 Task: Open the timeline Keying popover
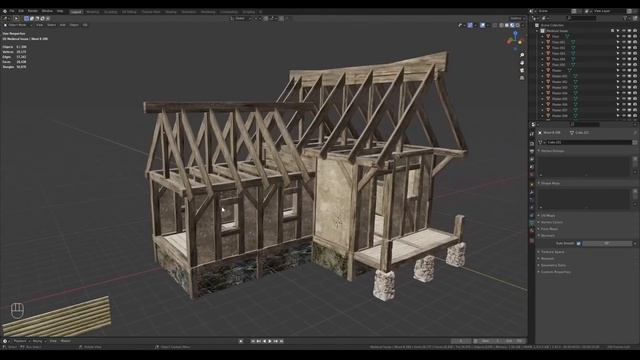pyautogui.click(x=38, y=341)
